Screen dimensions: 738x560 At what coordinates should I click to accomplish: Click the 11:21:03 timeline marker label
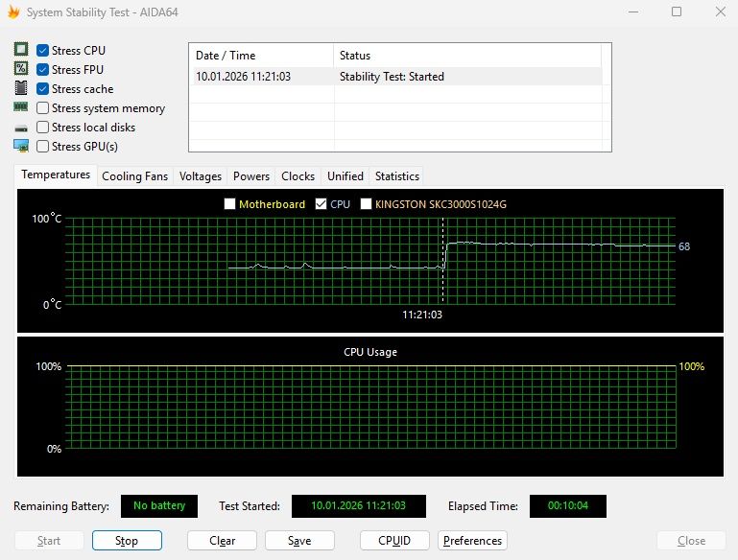(x=422, y=315)
